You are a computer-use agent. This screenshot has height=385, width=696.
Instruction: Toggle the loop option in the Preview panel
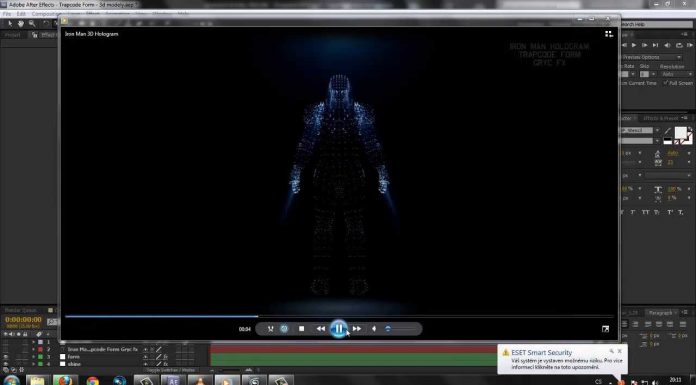pos(679,45)
